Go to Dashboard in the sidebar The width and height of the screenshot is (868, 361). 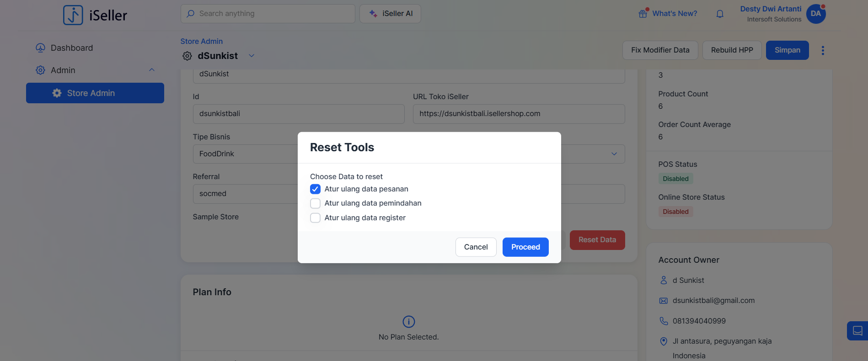tap(71, 48)
